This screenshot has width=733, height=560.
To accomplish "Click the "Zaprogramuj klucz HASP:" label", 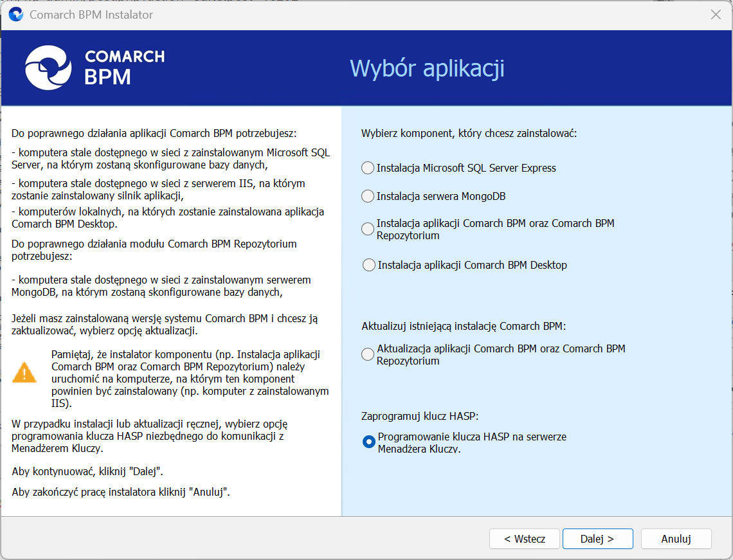I will 420,416.
